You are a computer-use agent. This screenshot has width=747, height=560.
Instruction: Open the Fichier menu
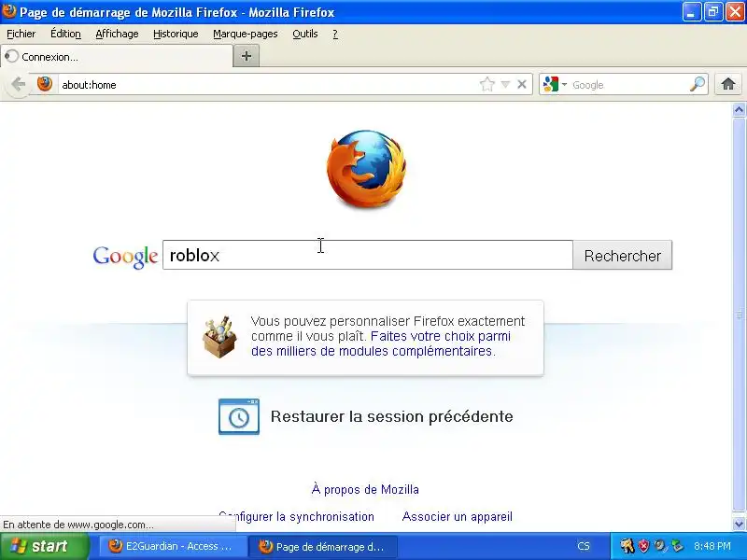(21, 34)
